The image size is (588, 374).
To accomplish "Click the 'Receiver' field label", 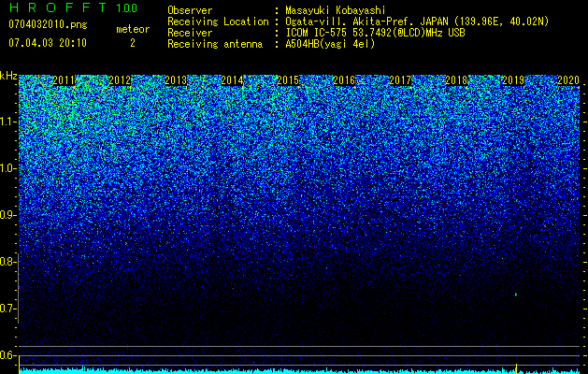I will click(x=190, y=33).
